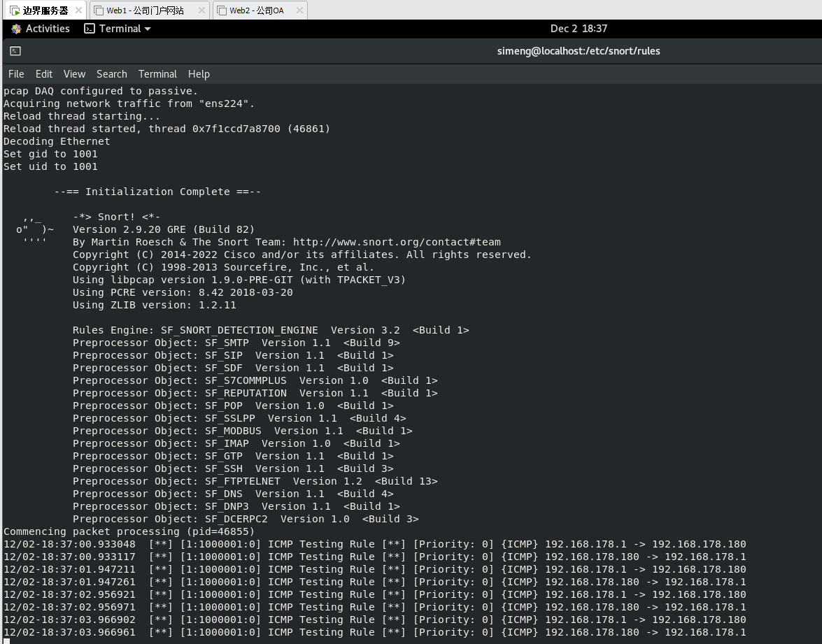Screen dimensions: 822x644
Task: Open the Edit menu
Action: [x=44, y=74]
